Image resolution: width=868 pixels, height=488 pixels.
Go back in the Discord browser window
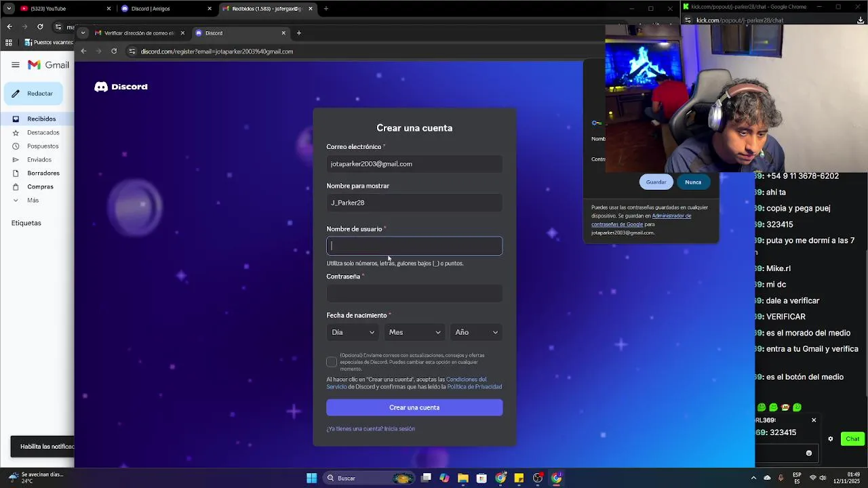point(83,51)
